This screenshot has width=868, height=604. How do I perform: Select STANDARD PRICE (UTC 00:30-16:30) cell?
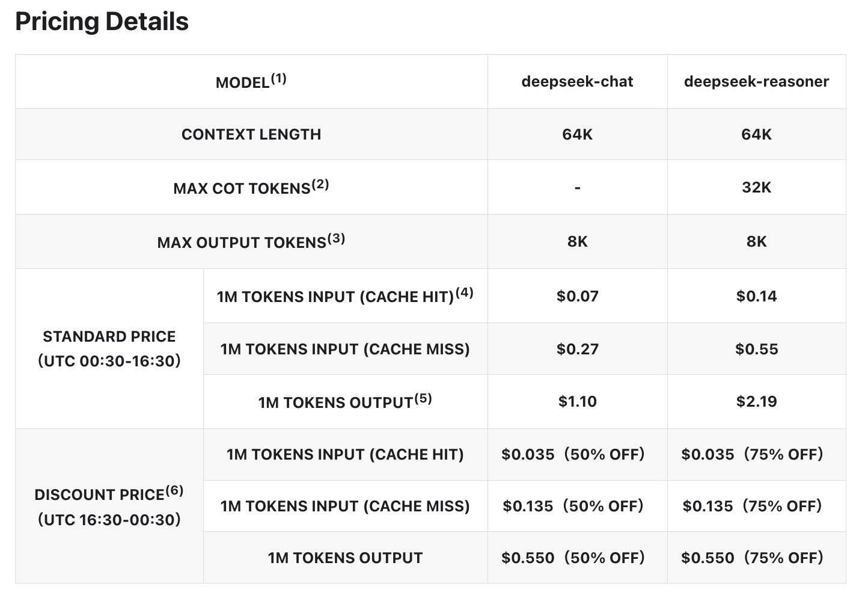click(x=109, y=348)
